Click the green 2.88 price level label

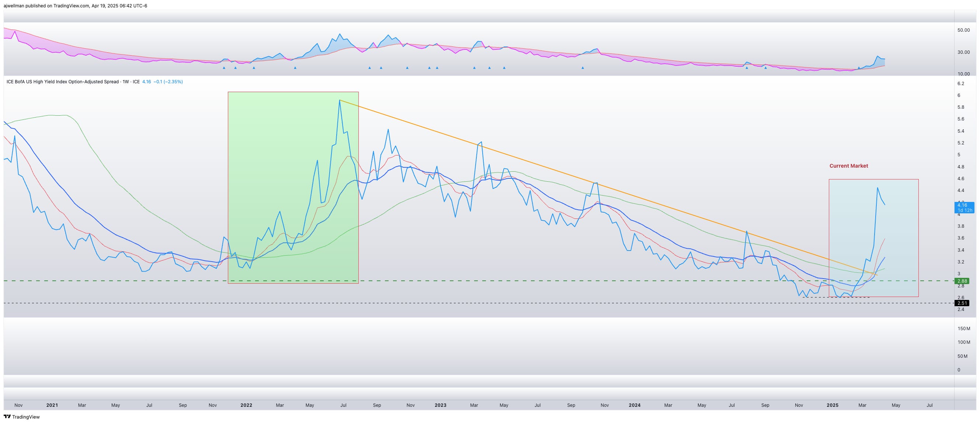963,281
